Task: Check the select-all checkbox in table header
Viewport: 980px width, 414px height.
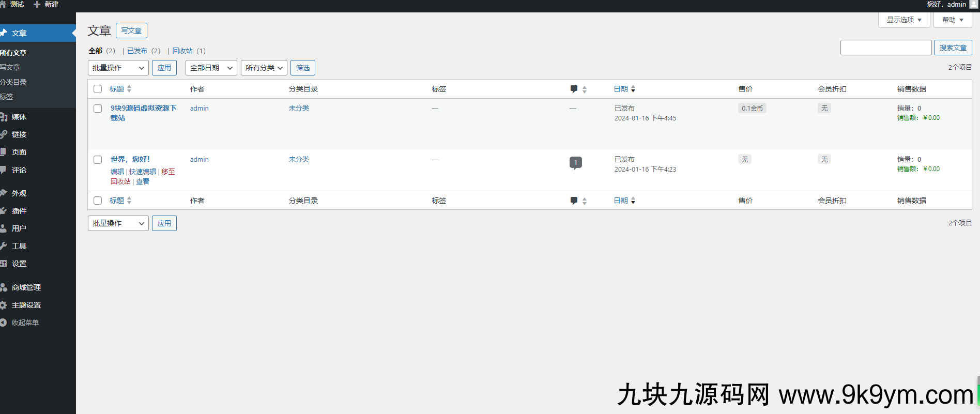Action: (98, 89)
